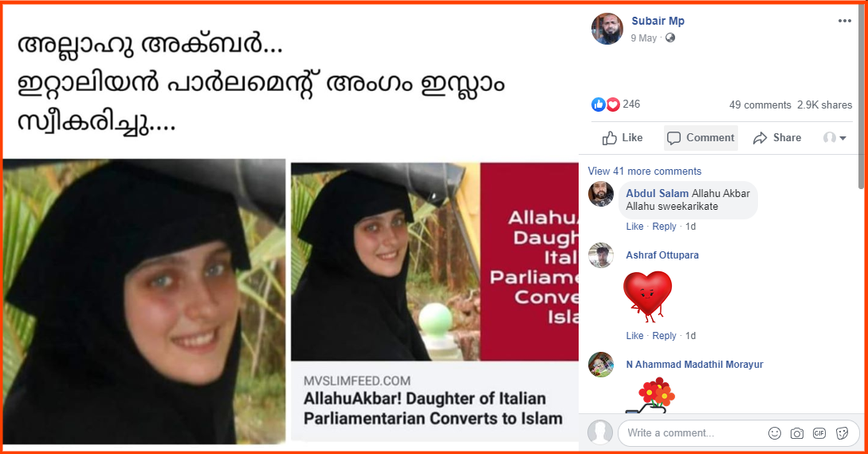Like the post with the Like button
The image size is (868, 454).
[x=623, y=137]
